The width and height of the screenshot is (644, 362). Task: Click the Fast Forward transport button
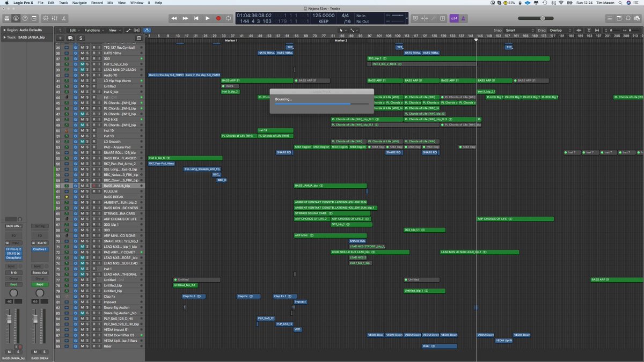pos(185,18)
